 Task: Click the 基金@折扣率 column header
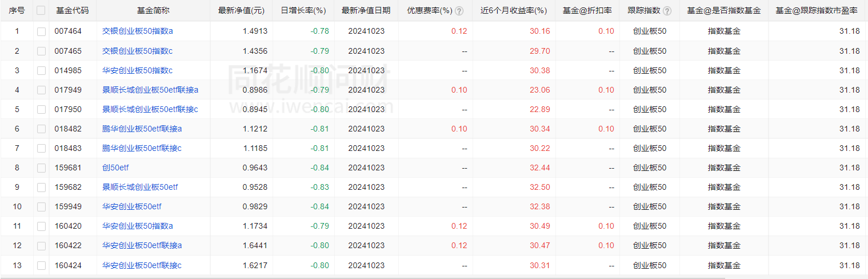pyautogui.click(x=587, y=11)
